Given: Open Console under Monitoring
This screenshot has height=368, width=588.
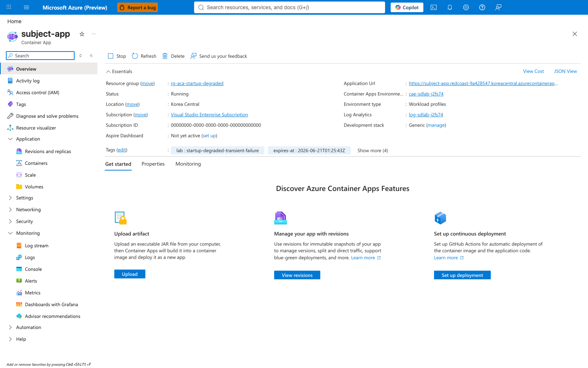Looking at the screenshot, I should tap(33, 269).
